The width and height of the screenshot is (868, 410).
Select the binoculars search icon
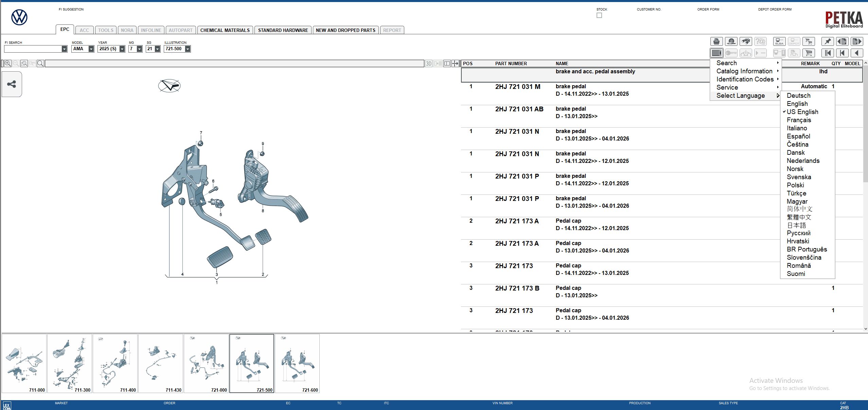(x=746, y=41)
